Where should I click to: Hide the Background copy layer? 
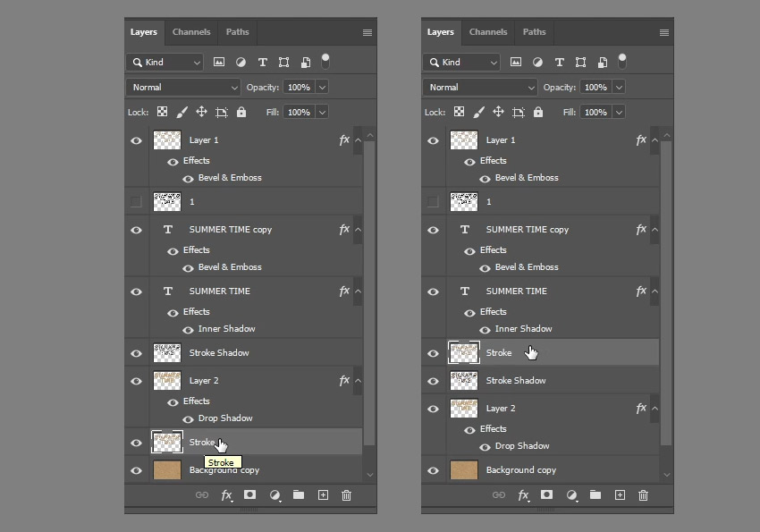136,470
